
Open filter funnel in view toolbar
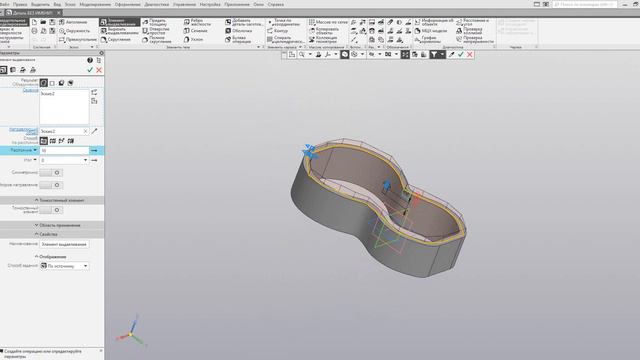tap(434, 54)
